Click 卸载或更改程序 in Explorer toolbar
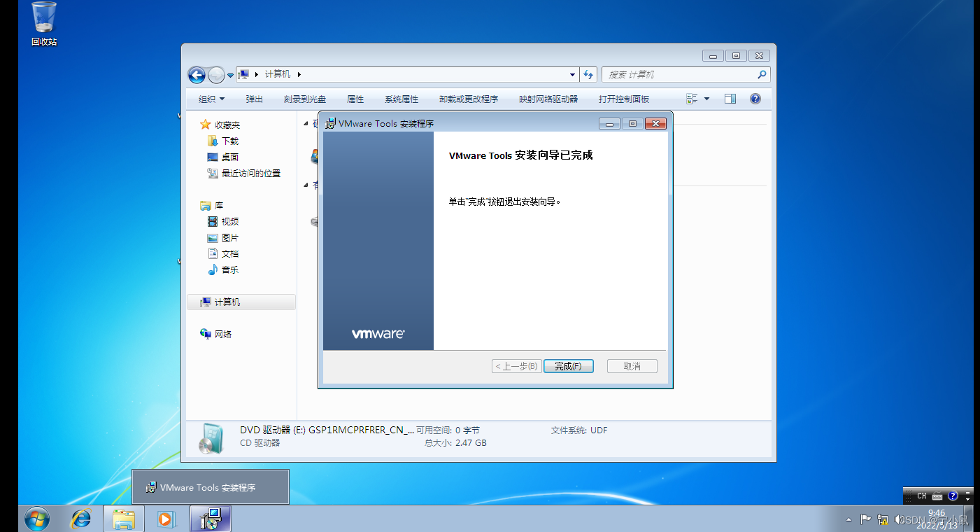 [469, 99]
